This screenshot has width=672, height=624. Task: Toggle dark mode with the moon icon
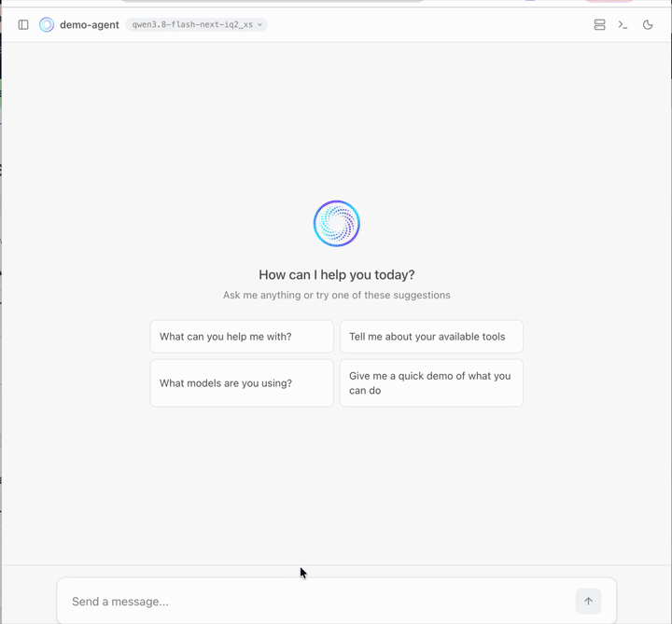[x=648, y=25]
